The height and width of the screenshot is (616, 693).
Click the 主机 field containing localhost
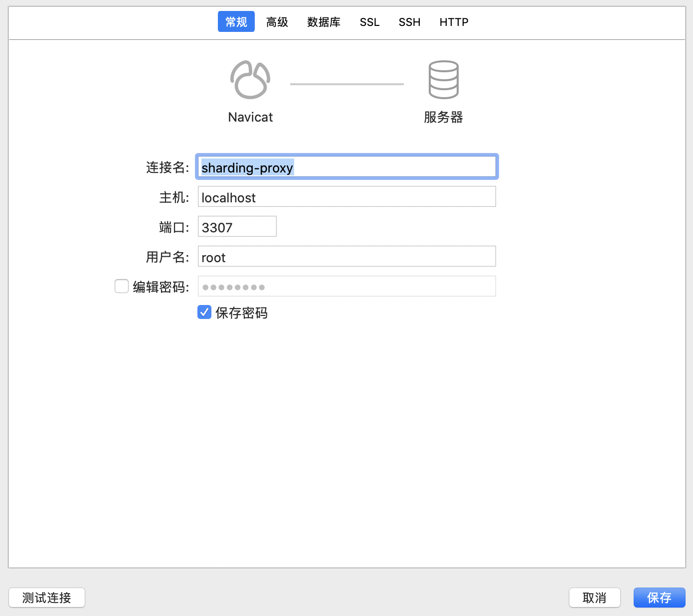(347, 196)
